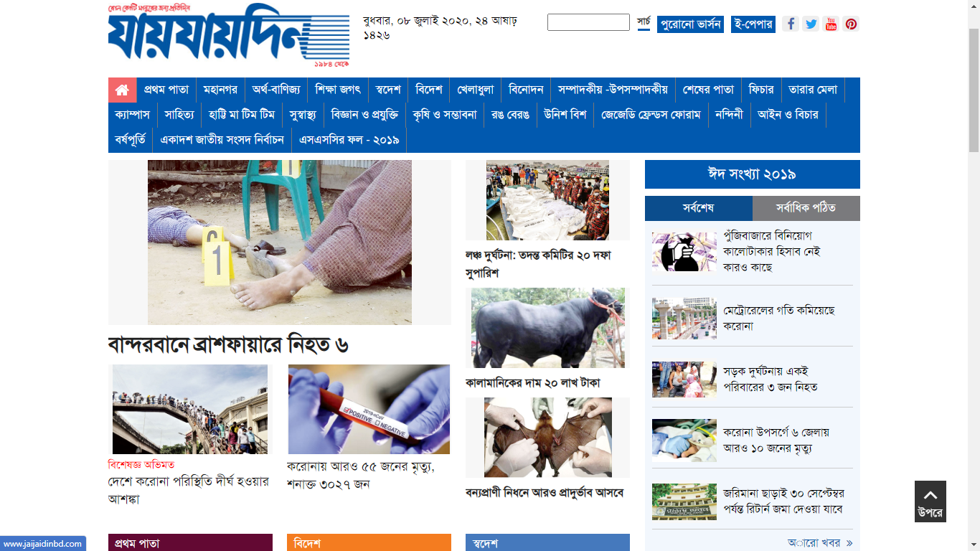The width and height of the screenshot is (980, 551).
Task: Switch to the সর্বাধিক পঠিত tab
Action: coord(806,208)
